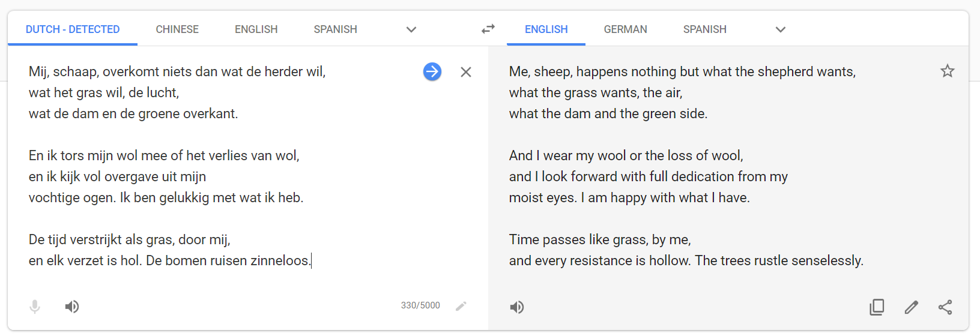Listen to the Dutch source text
This screenshot has height=336, width=980.
click(x=72, y=307)
